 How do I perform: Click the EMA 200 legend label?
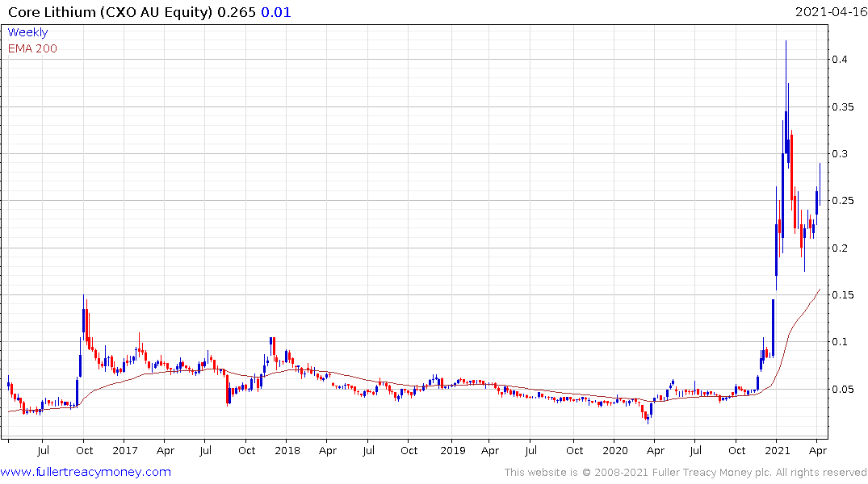click(x=32, y=48)
